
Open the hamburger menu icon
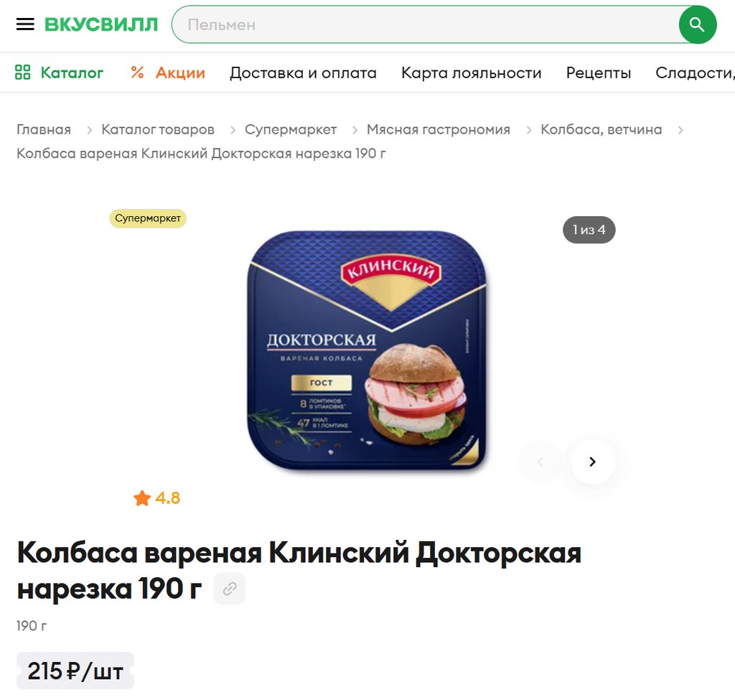[25, 24]
